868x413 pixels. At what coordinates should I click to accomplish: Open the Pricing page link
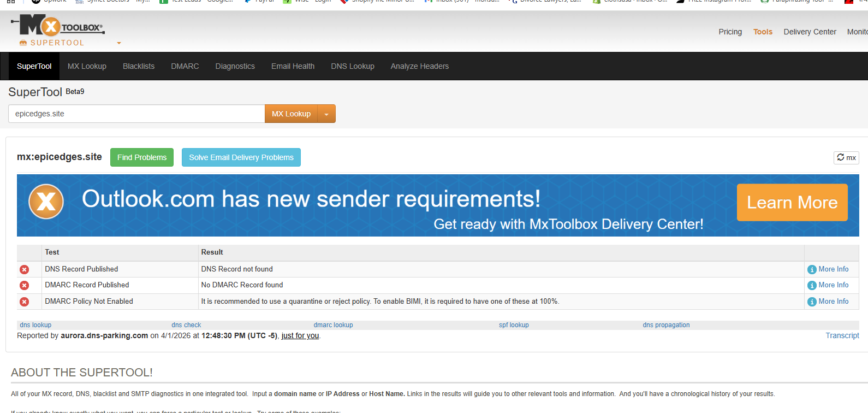(730, 32)
